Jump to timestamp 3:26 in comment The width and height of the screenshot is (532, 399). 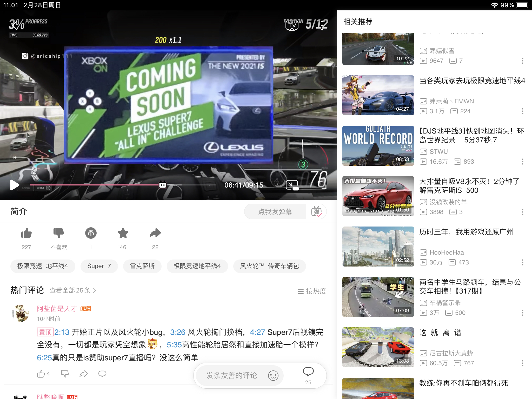click(178, 332)
